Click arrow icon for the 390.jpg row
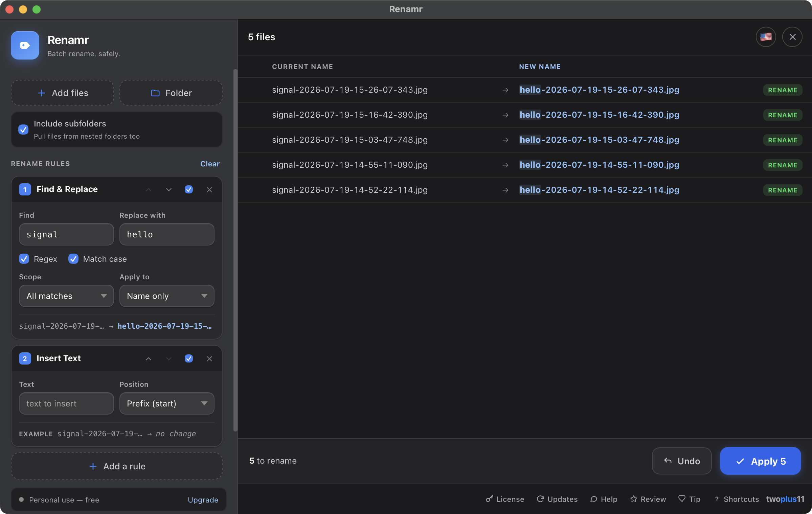Screen dimensions: 812x514 (x=505, y=115)
